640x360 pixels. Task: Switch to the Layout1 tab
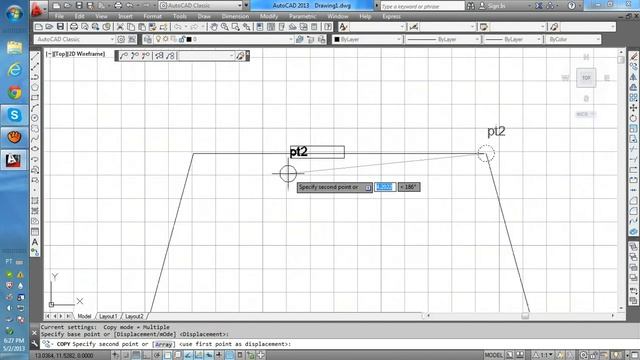tap(108, 316)
